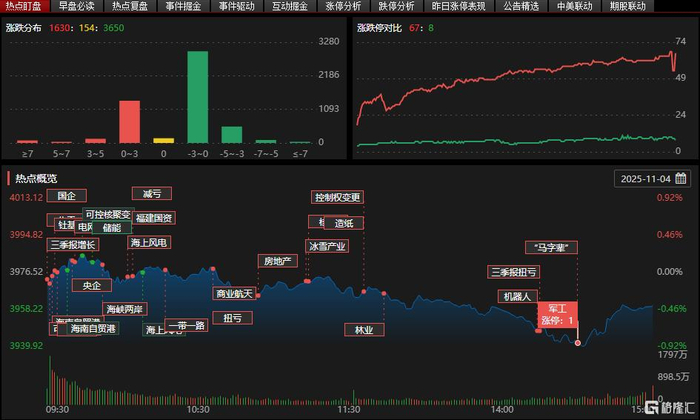
Task: Click the 4013.12 index axis value
Action: 26,197
